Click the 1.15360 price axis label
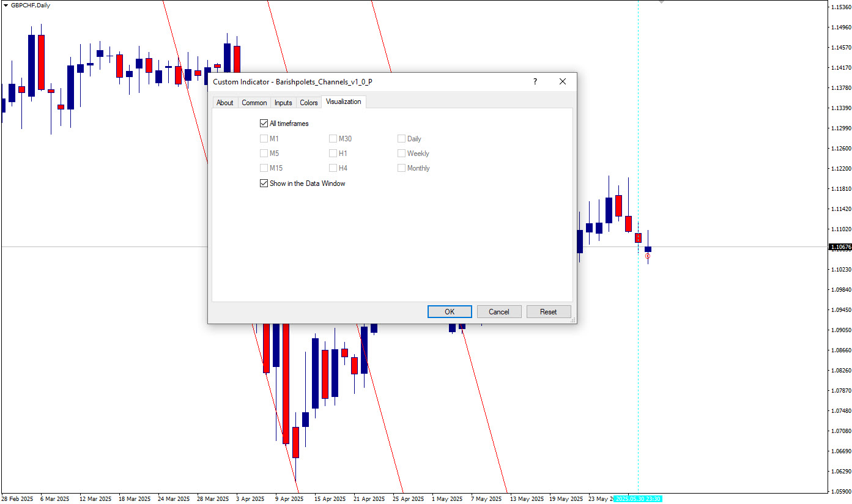Image resolution: width=852 pixels, height=504 pixels. pyautogui.click(x=840, y=7)
